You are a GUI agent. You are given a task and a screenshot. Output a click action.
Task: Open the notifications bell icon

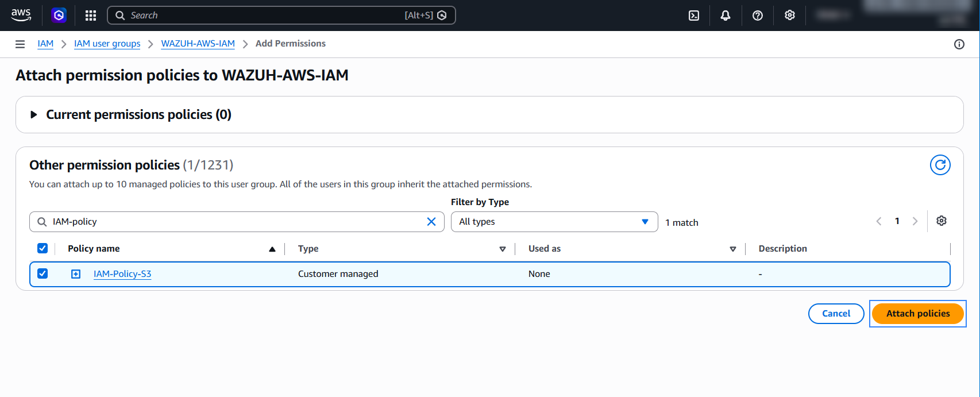point(726,16)
